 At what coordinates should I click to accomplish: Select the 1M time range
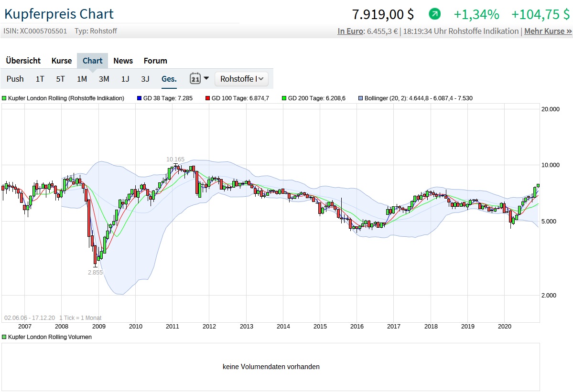click(82, 79)
